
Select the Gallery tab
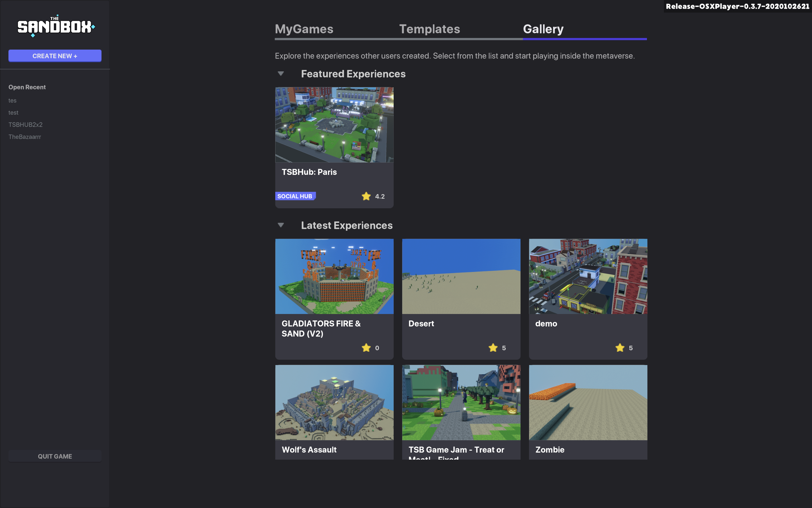pos(543,29)
